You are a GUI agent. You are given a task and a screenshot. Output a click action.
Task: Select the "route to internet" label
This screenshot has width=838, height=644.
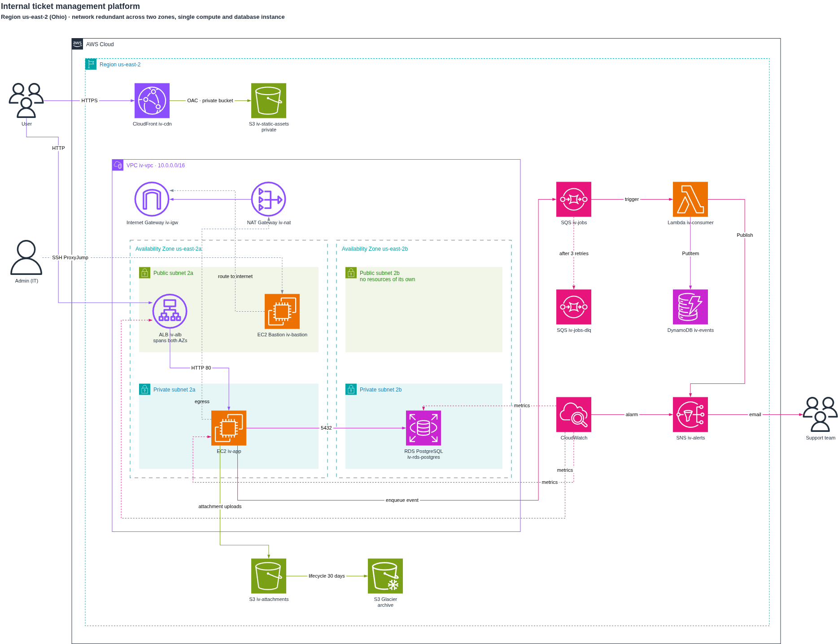(x=235, y=276)
